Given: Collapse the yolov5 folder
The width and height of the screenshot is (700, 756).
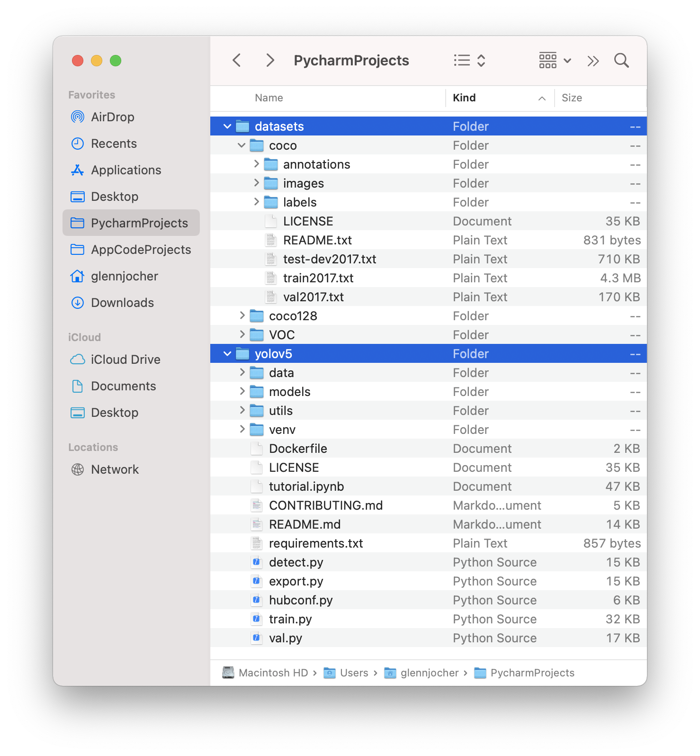Looking at the screenshot, I should pos(227,354).
